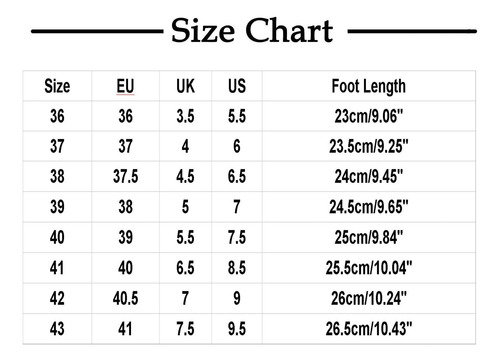Select the 26.5cm/10.43" foot length cell
Screen dimensions: 500x361
(x=369, y=329)
